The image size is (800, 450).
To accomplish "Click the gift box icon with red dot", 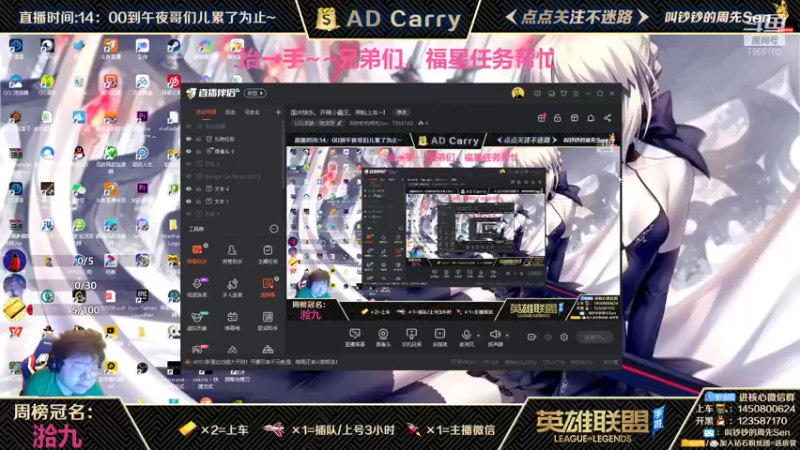I will click(x=541, y=118).
